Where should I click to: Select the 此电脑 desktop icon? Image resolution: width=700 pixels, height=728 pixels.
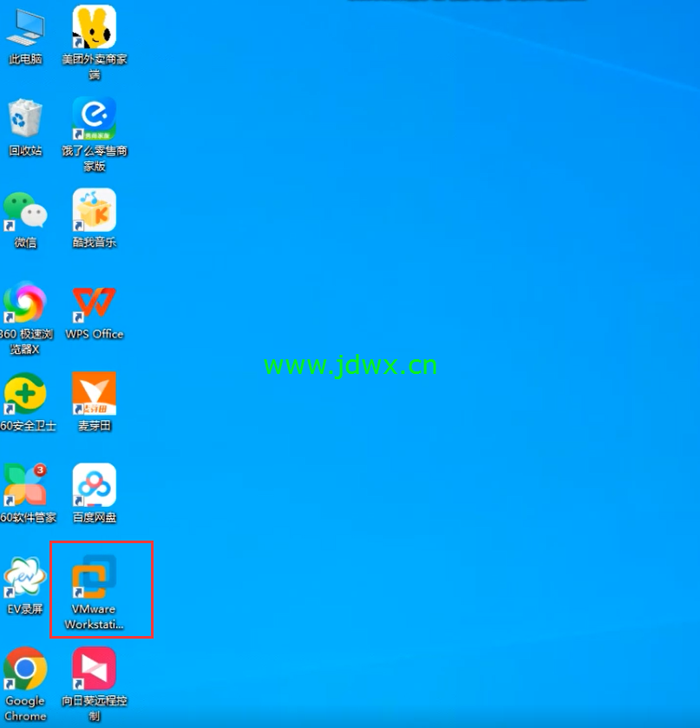coord(25,27)
